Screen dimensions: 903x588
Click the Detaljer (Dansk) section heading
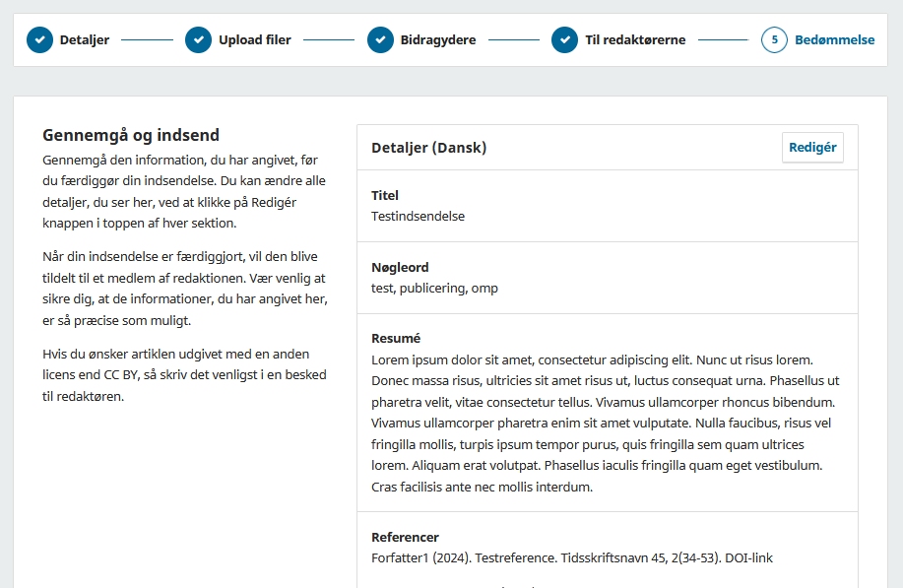428,148
